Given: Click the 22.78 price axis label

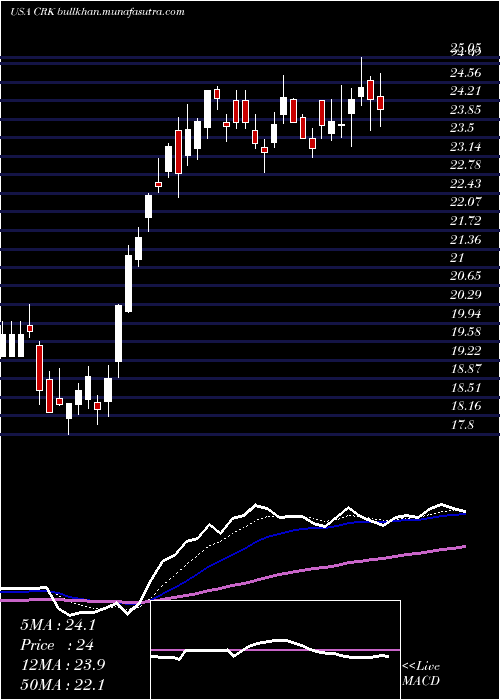Looking at the screenshot, I should (466, 165).
